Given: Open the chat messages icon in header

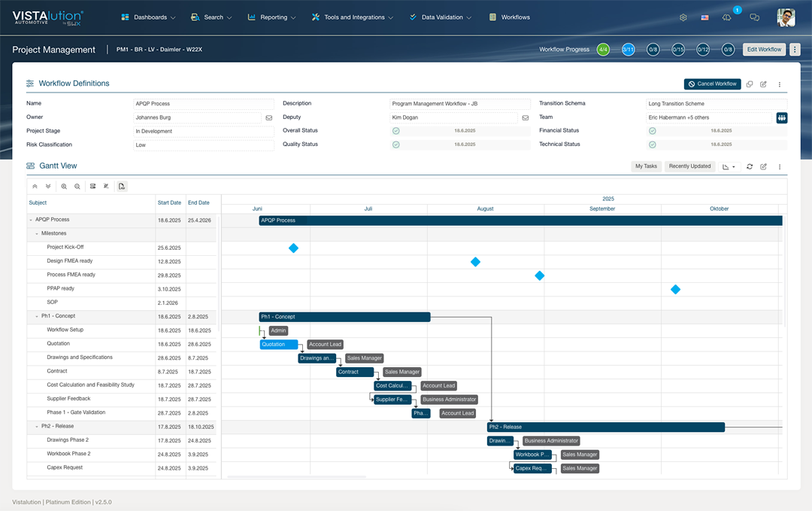Looking at the screenshot, I should [754, 17].
